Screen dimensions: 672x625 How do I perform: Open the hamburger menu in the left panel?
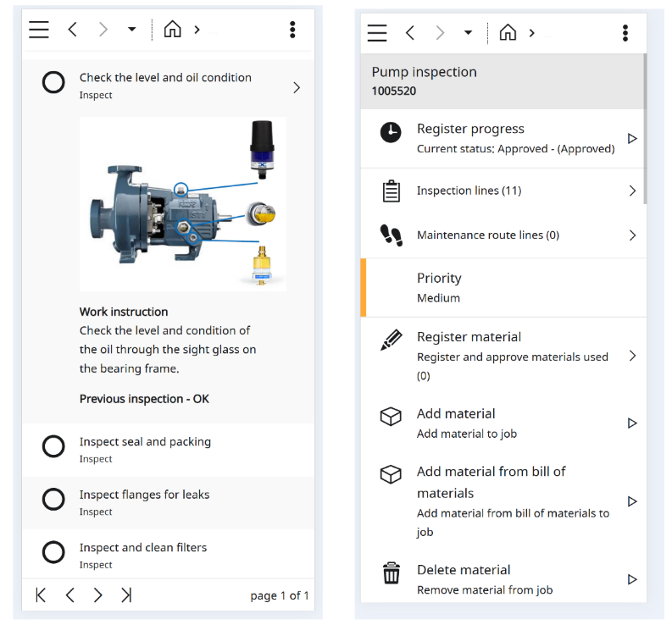click(x=39, y=30)
